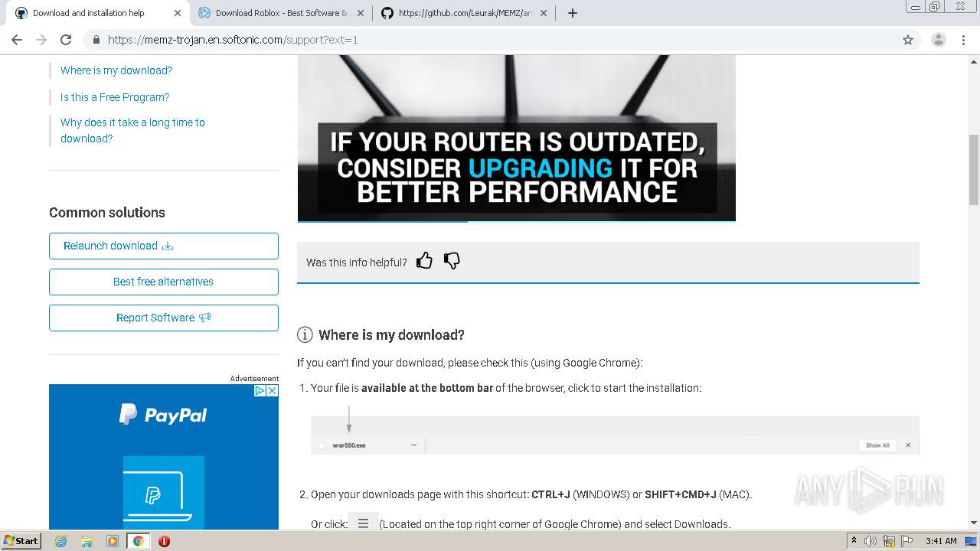Click the PayPal advertisement banner
The height and width of the screenshot is (551, 980).
point(164,457)
